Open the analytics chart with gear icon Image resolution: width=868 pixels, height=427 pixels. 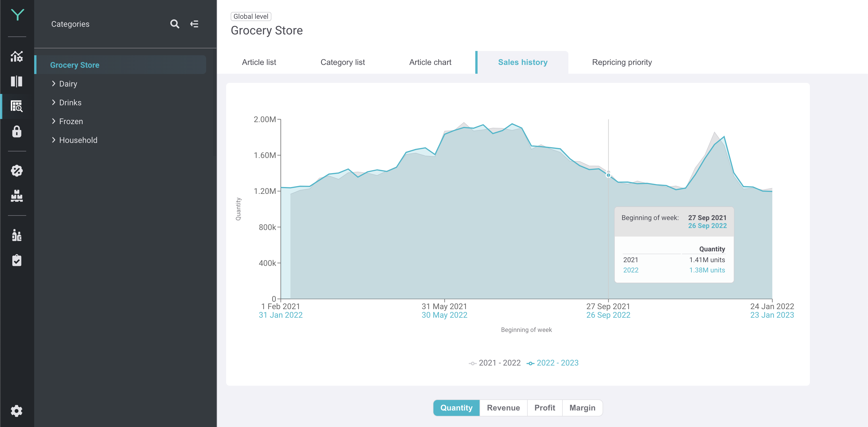[x=17, y=56]
